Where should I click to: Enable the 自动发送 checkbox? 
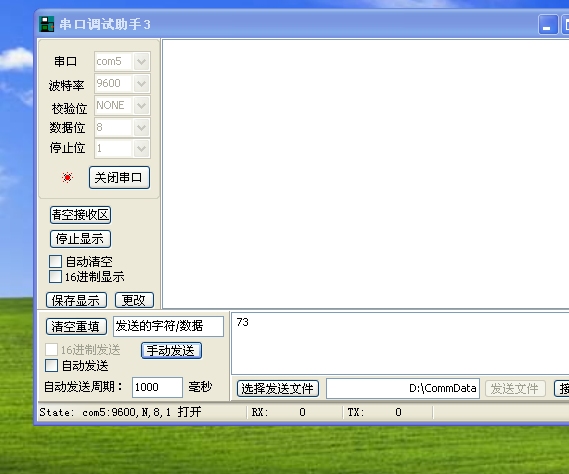click(51, 365)
